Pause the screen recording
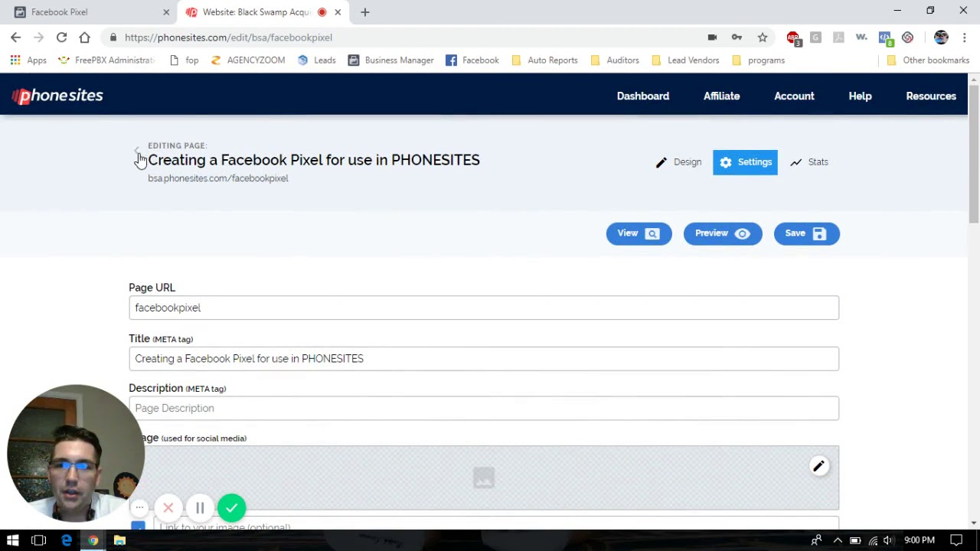This screenshot has height=551, width=980. click(200, 508)
